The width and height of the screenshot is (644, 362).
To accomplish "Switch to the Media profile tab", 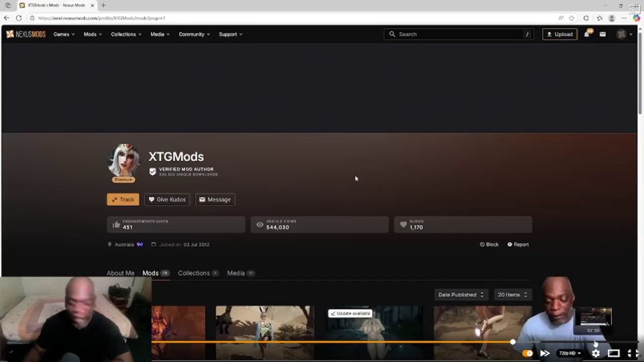I will (241, 273).
